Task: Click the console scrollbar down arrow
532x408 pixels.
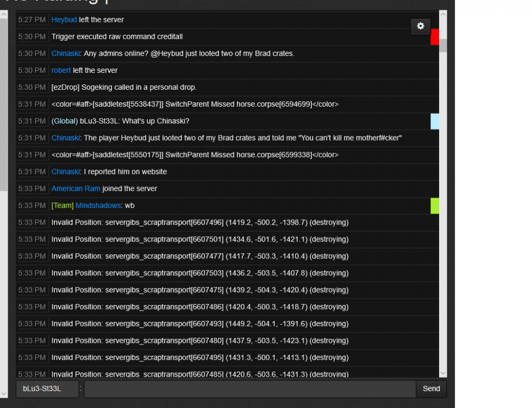Action: [x=443, y=373]
